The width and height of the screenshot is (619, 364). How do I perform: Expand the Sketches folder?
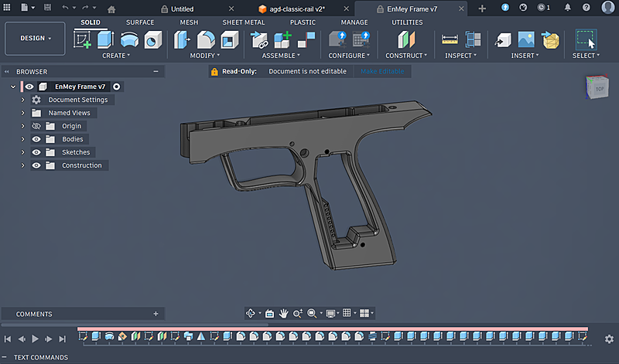pyautogui.click(x=22, y=152)
